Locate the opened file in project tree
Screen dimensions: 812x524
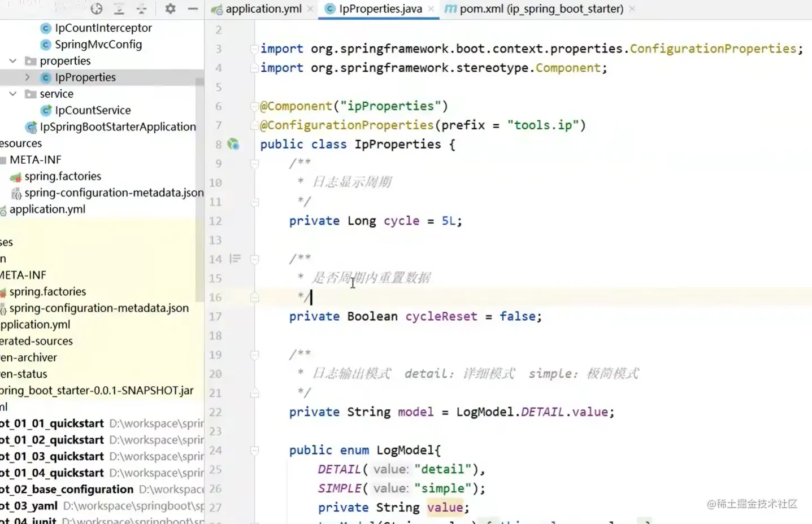[x=97, y=9]
